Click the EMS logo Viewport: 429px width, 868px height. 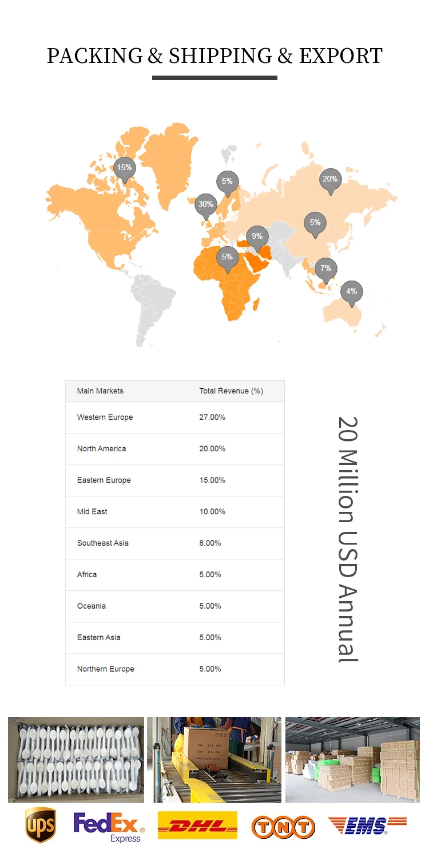[367, 825]
